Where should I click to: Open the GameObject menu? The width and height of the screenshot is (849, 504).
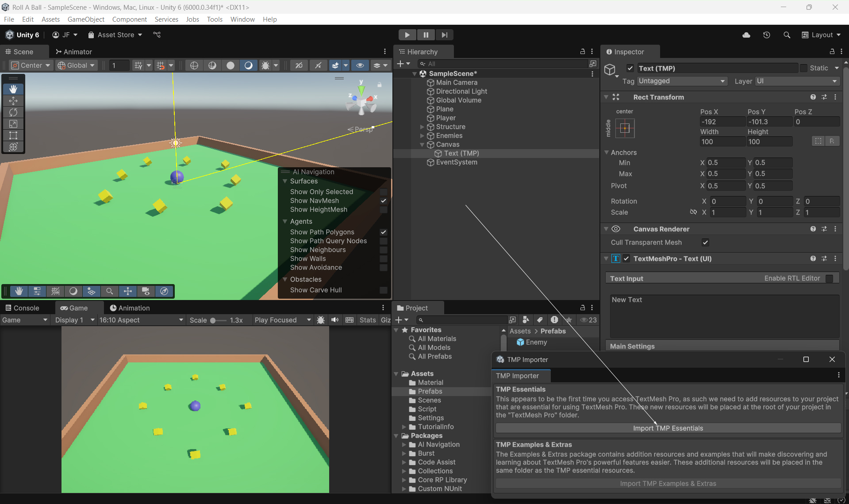pos(86,19)
